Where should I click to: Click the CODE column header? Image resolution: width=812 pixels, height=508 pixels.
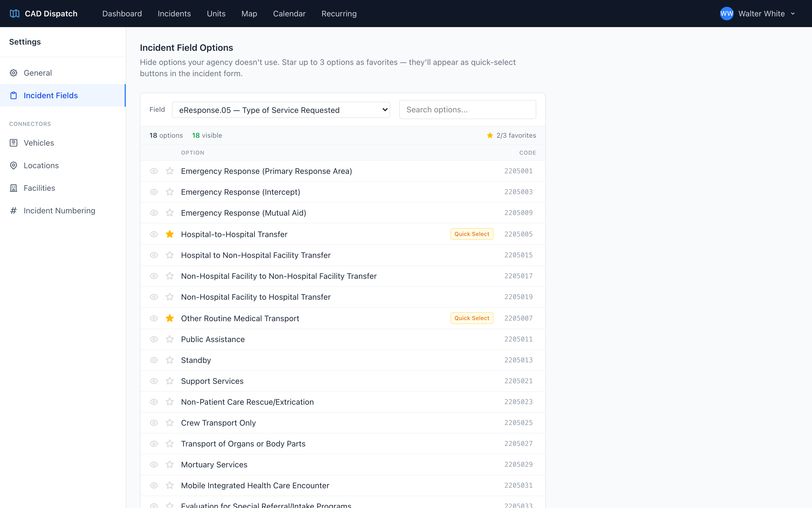528,152
